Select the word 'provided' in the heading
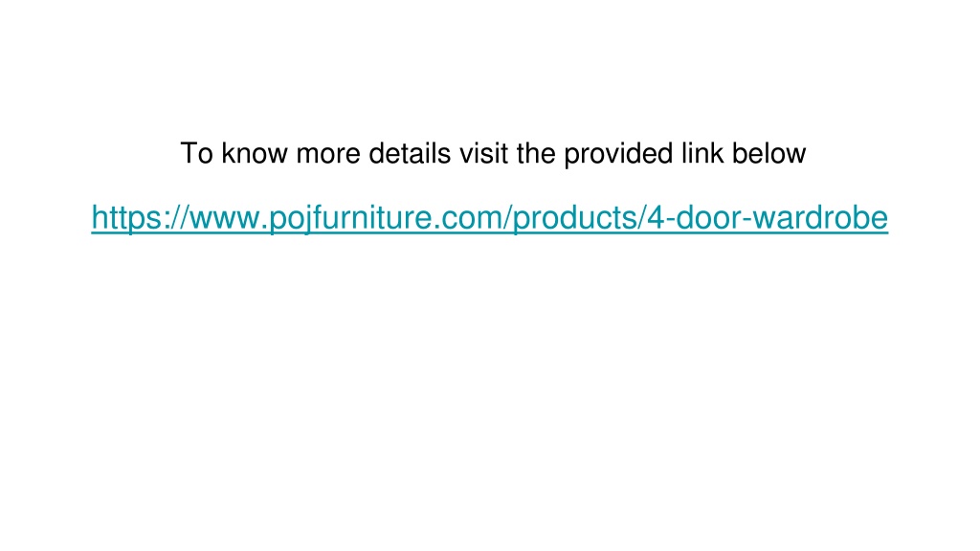980x551 pixels. (618, 154)
